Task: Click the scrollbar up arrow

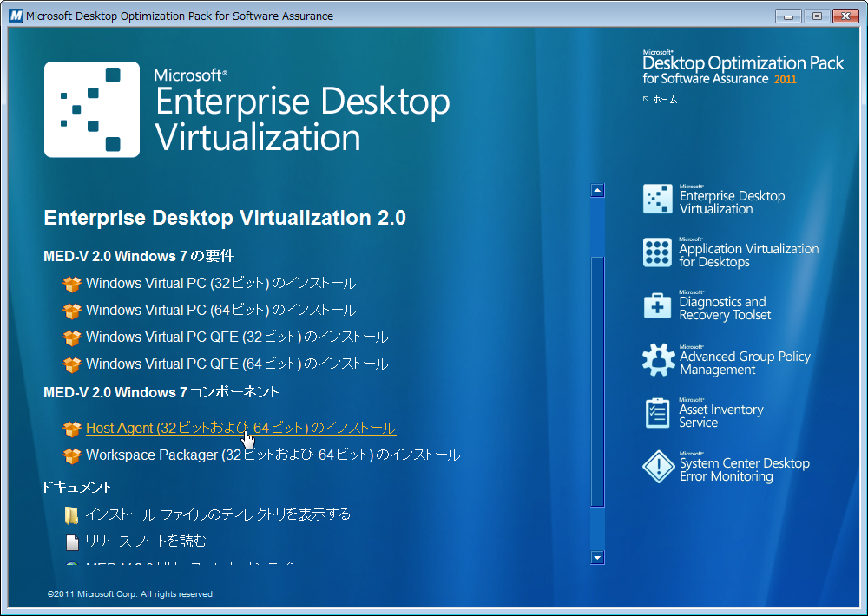Action: point(597,190)
